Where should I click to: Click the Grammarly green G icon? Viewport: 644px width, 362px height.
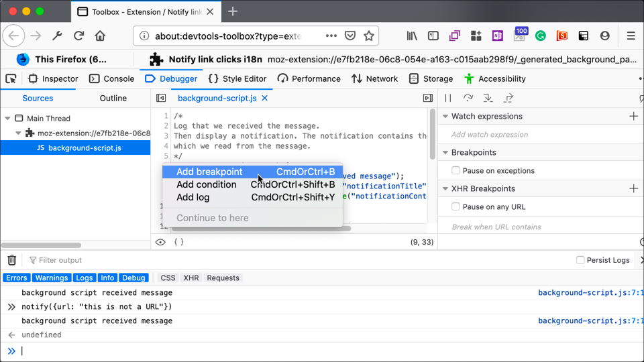point(541,36)
